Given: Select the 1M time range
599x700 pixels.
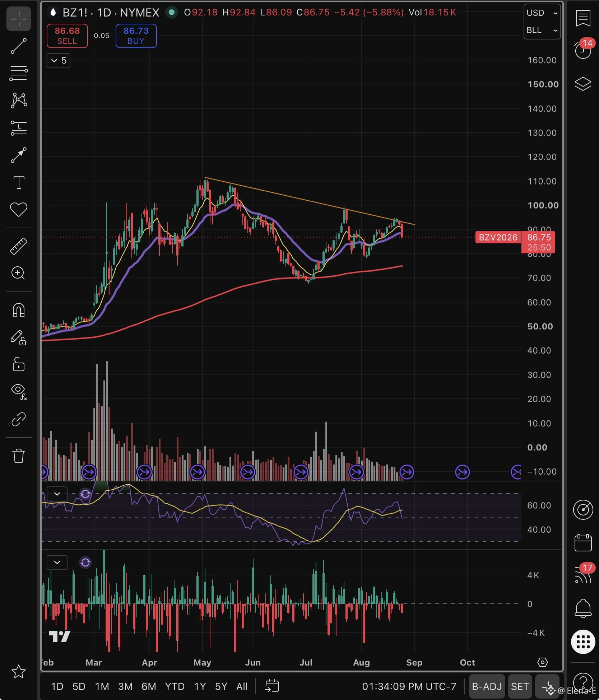Looking at the screenshot, I should coord(102,686).
